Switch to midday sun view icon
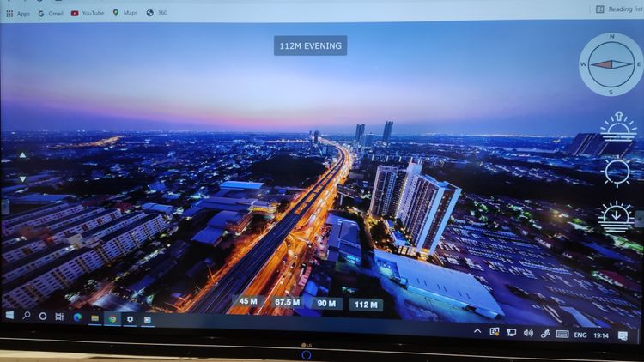The height and width of the screenshot is (362, 644). coord(617,172)
